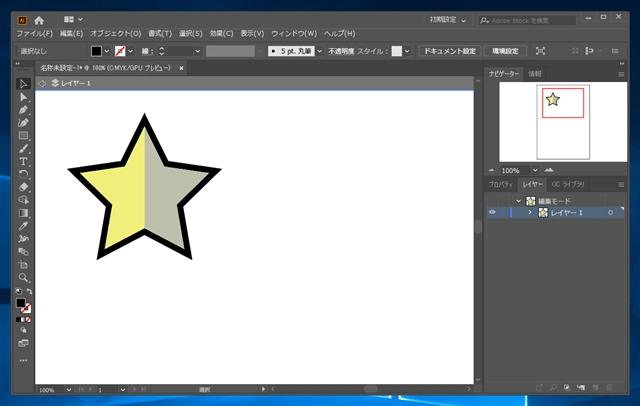Image resolution: width=640 pixels, height=406 pixels.
Task: Select the Type tool
Action: click(23, 161)
